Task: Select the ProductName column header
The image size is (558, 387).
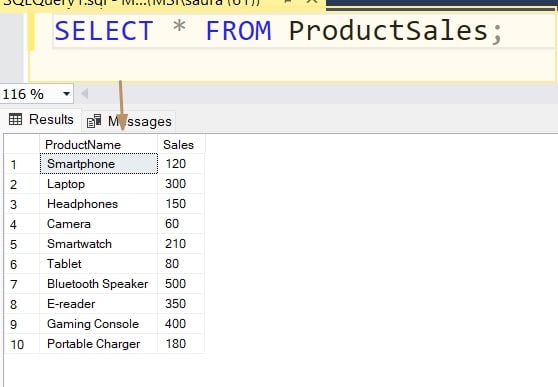Action: (99, 145)
